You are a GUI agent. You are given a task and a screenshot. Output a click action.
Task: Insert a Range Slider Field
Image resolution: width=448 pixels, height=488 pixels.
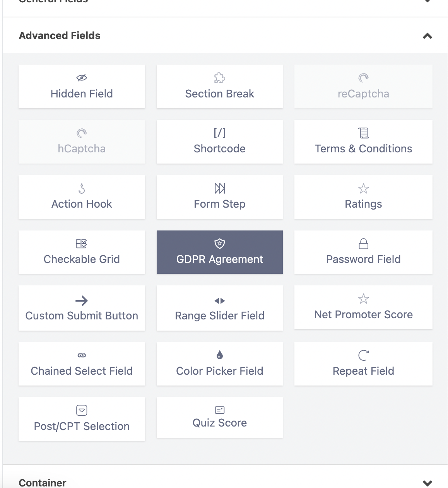219,308
